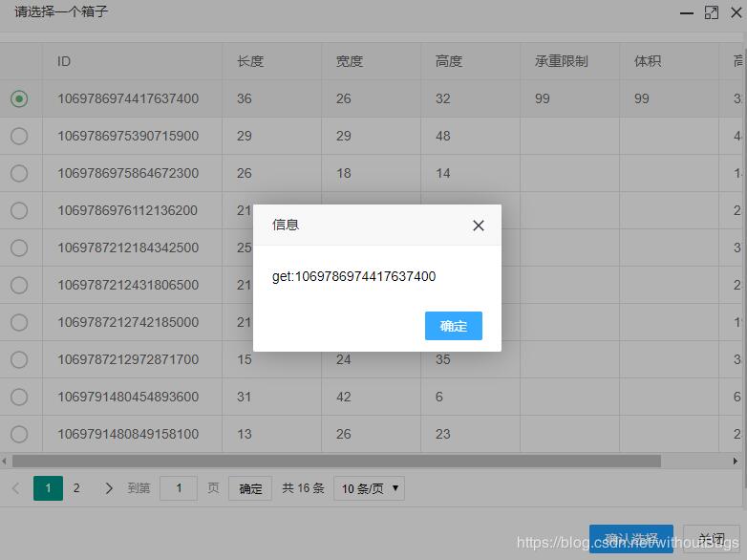
Task: Click the 承重限制 column header
Action: coord(561,61)
